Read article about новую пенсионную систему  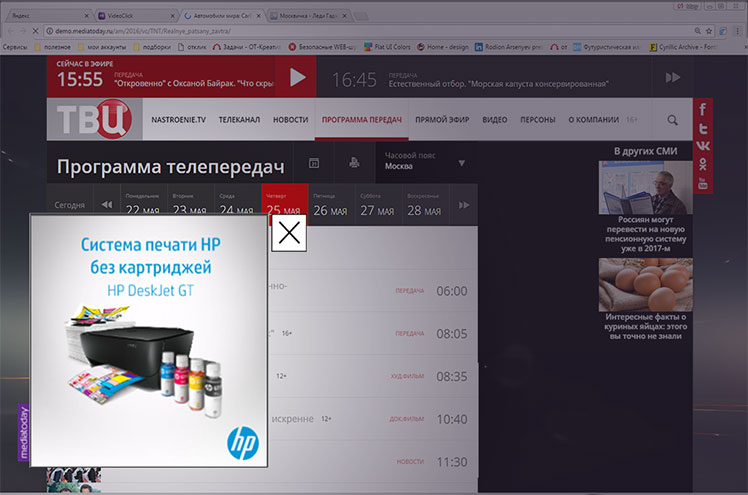point(645,234)
